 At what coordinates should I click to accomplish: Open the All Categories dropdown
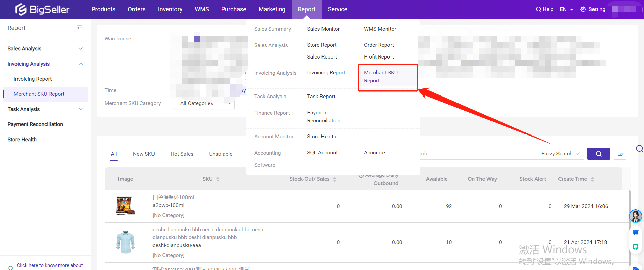click(204, 103)
